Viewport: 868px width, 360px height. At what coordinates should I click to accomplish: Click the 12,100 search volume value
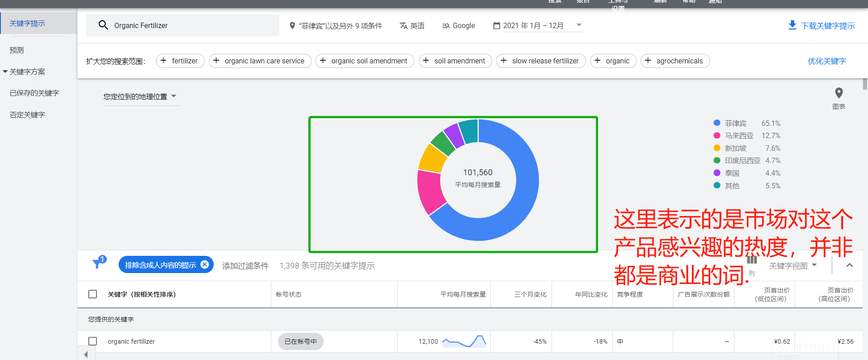428,341
